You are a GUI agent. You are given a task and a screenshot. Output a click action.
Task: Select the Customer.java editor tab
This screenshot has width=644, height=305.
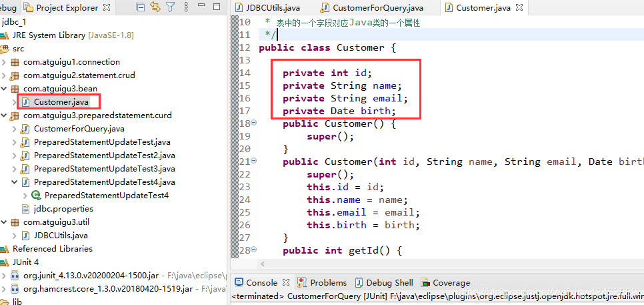(478, 7)
